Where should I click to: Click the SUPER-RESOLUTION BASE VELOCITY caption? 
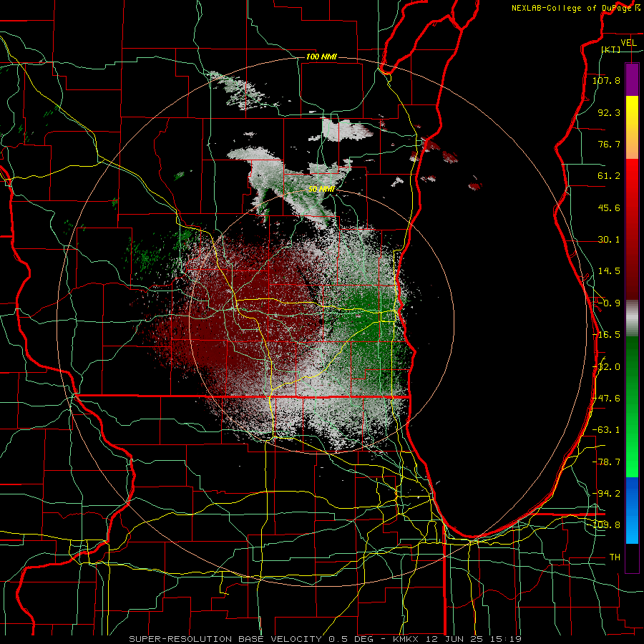[225, 639]
